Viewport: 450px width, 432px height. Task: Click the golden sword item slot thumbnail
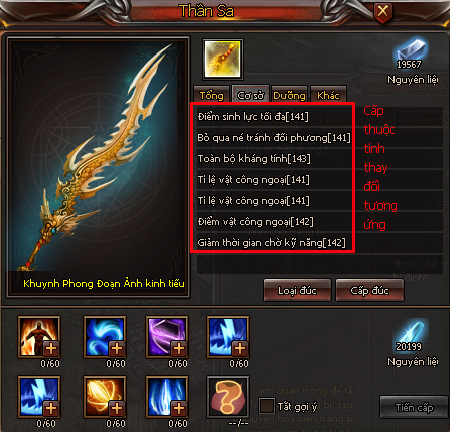point(223,59)
